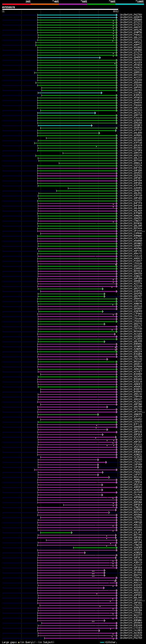Click the red 20% identity legend segment
This screenshot has width=146, height=644.
pos(16,4)
